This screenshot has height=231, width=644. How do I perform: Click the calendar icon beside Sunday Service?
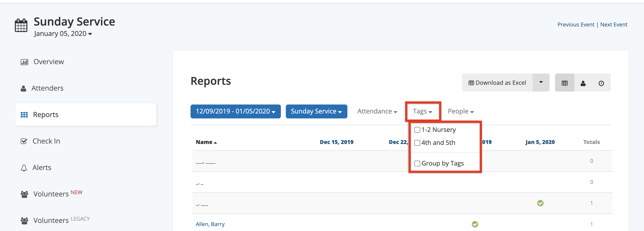point(21,25)
